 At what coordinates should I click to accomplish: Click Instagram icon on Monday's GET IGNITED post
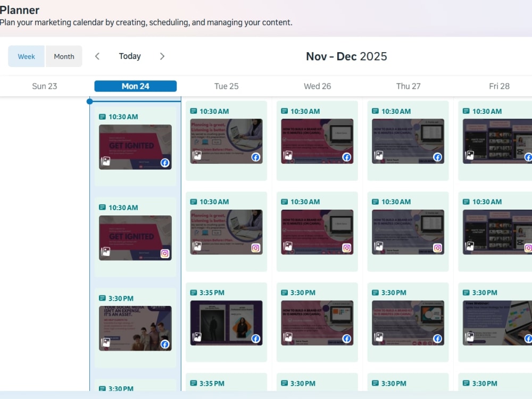coord(165,253)
